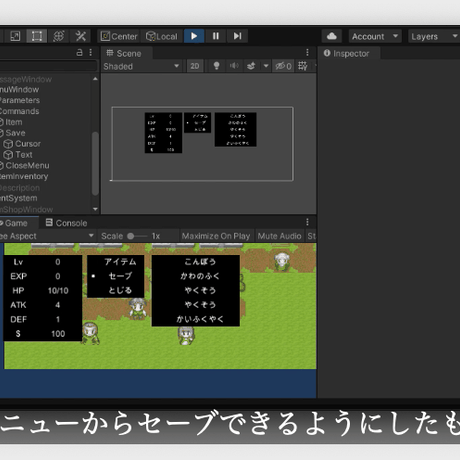
Task: Toggle hidden objects visibility eye icon
Action: pyautogui.click(x=283, y=66)
